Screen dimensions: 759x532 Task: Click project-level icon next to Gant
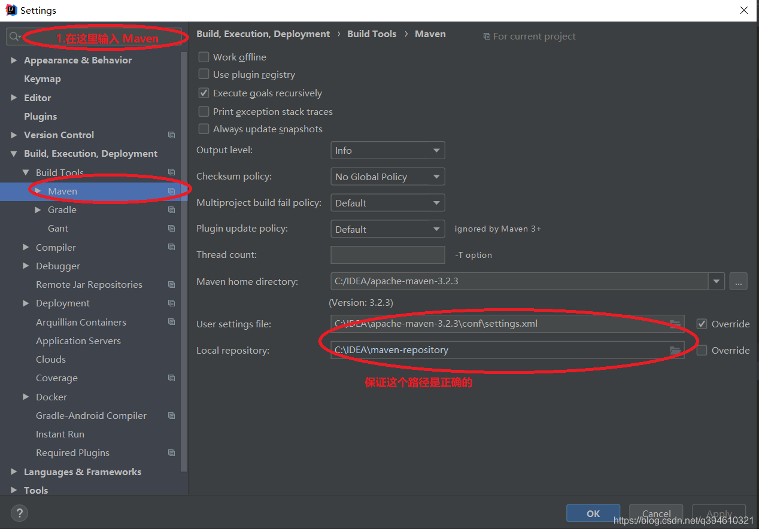172,229
